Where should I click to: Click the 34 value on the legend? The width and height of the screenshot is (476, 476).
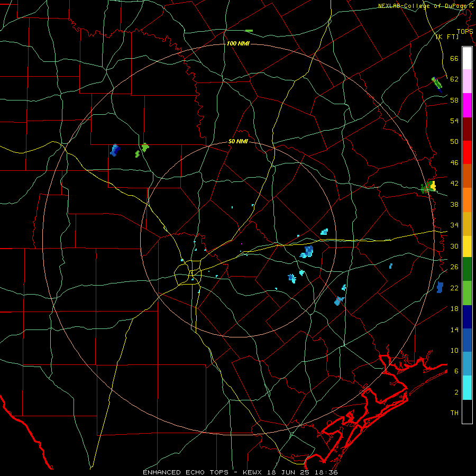454,225
